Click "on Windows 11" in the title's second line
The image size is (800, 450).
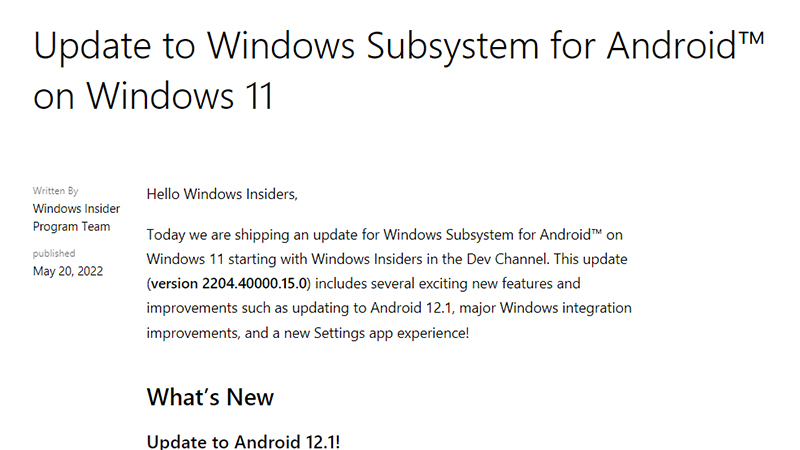[152, 97]
